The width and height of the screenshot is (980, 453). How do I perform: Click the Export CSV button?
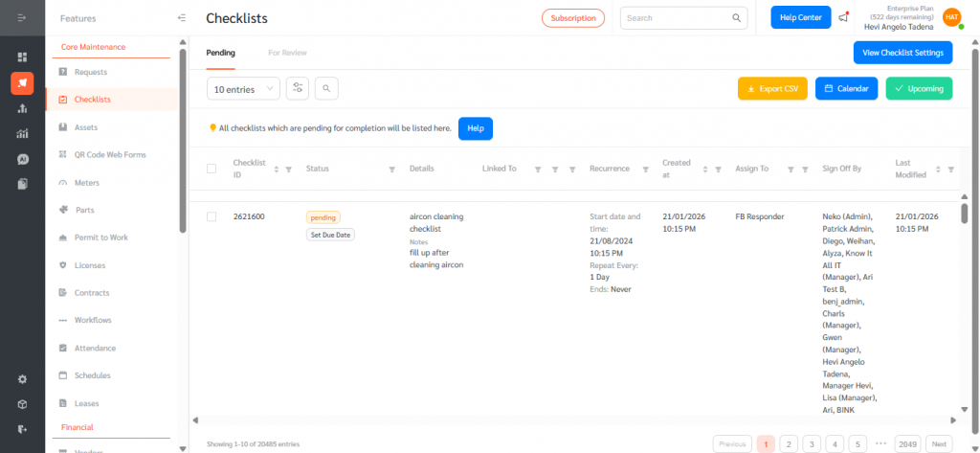[772, 88]
